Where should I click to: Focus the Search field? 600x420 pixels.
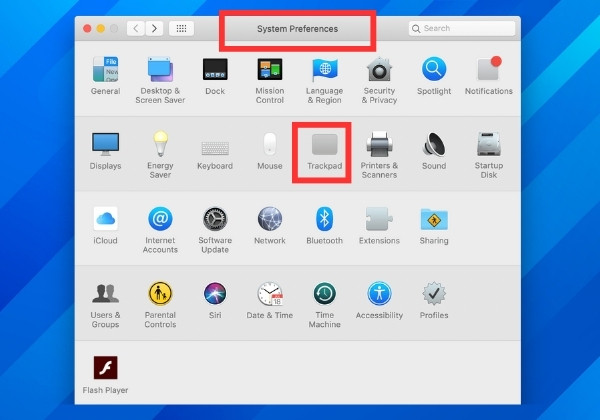point(462,28)
